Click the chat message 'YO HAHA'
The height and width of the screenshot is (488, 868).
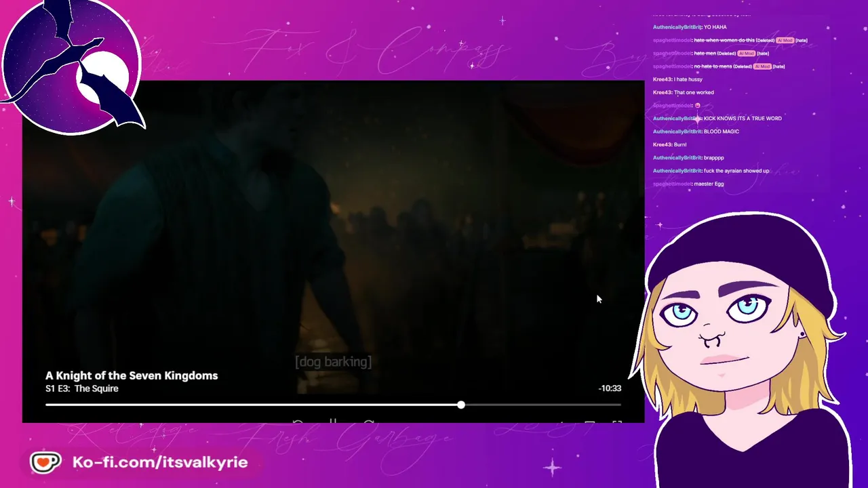coord(715,27)
